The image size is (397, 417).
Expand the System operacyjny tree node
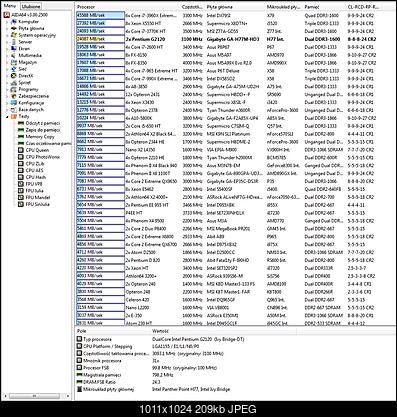click(x=7, y=35)
